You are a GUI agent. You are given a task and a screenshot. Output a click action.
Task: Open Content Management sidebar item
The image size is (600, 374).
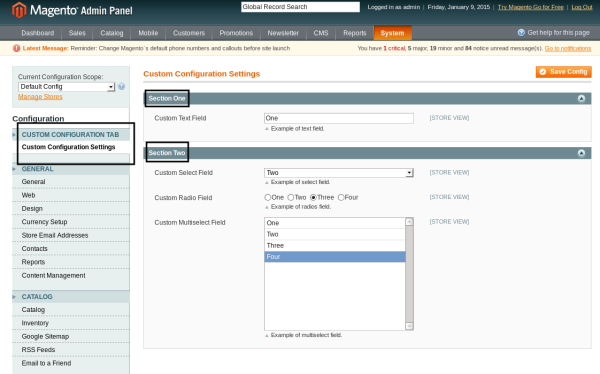54,276
